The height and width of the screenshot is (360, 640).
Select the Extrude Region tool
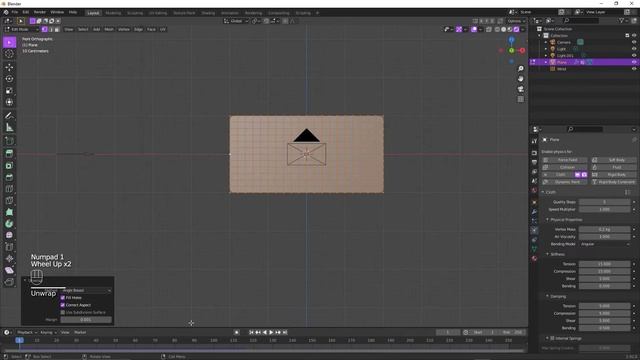click(9, 153)
